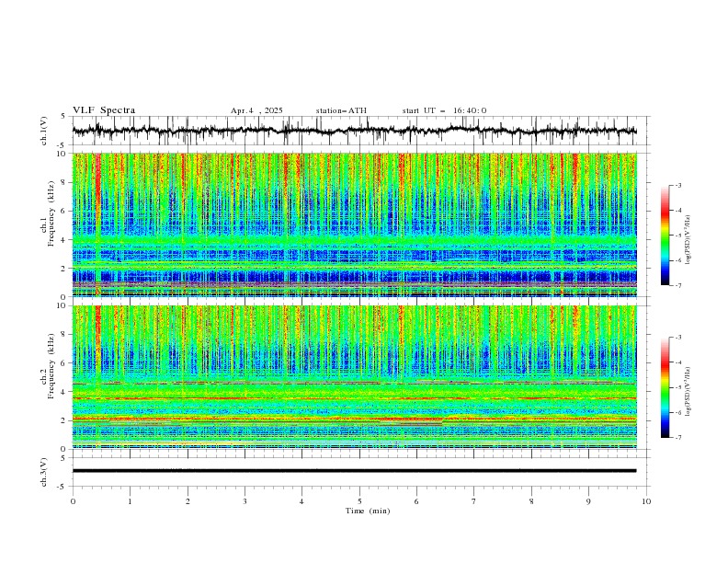This screenshot has width=728, height=563.
Task: Click time axis tick label "1"
Action: click(130, 501)
